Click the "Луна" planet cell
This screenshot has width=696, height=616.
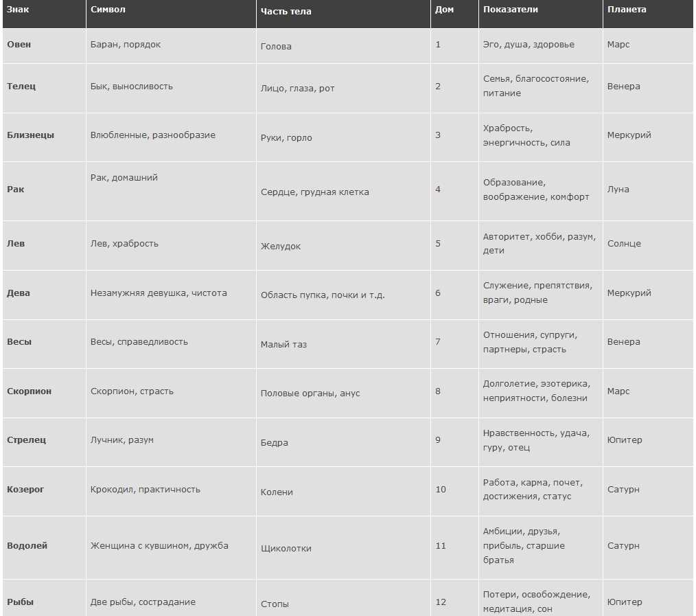pos(618,190)
